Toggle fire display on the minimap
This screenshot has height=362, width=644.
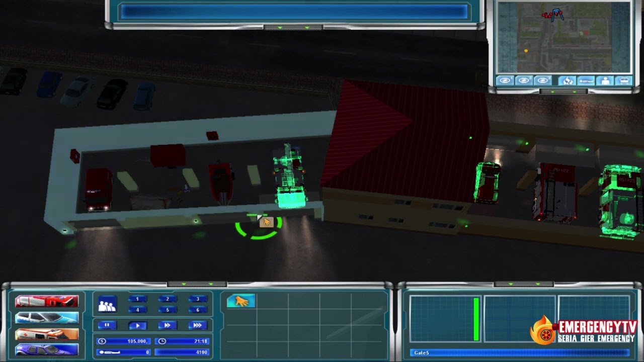[x=567, y=80]
